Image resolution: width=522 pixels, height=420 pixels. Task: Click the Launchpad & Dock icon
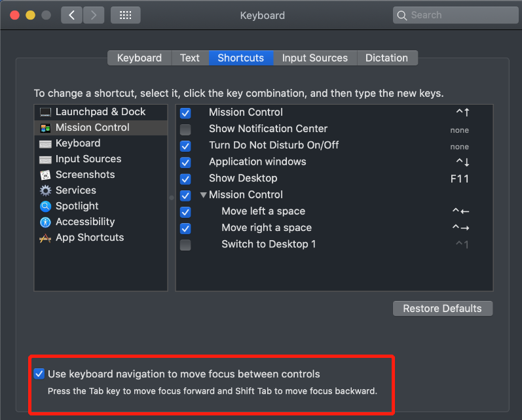45,112
